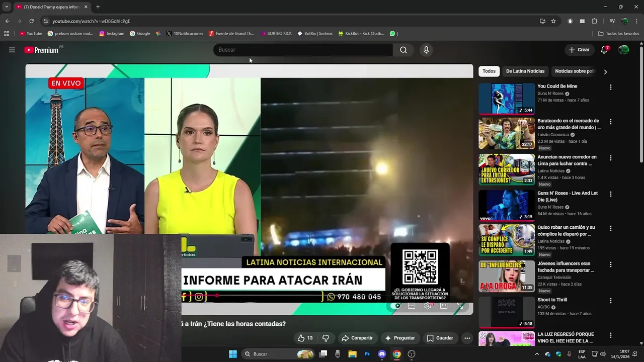Select the Todos filter chip
The width and height of the screenshot is (644, 362).
[x=489, y=71]
